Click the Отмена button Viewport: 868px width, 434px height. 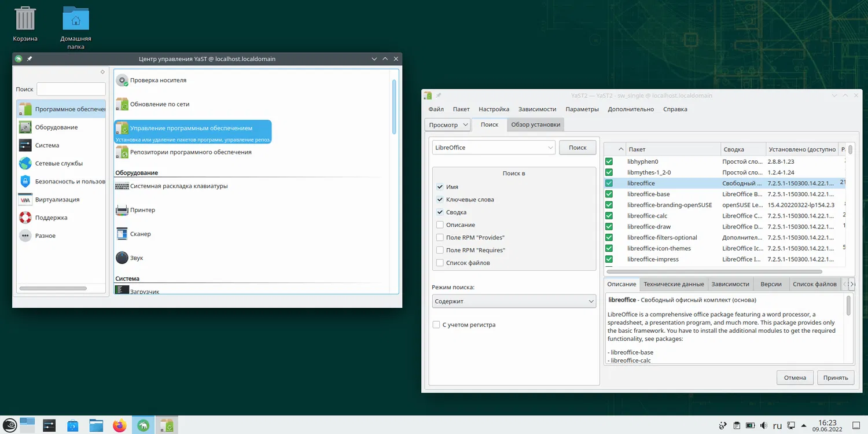795,378
